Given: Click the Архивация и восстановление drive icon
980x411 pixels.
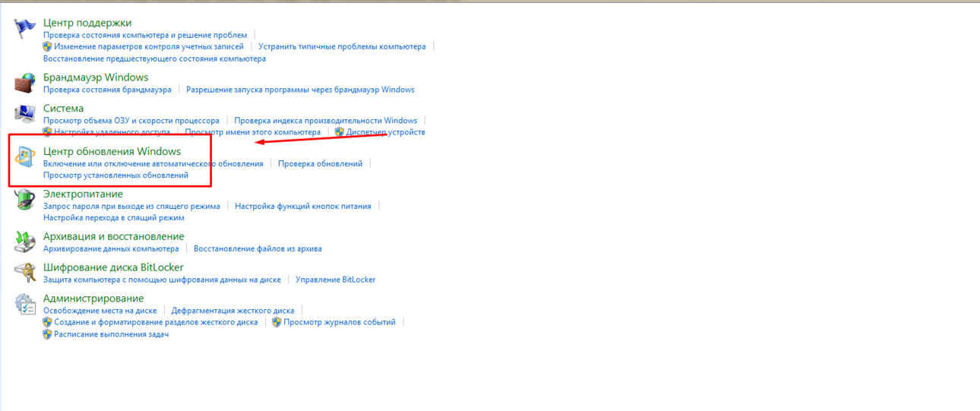Looking at the screenshot, I should [x=26, y=242].
